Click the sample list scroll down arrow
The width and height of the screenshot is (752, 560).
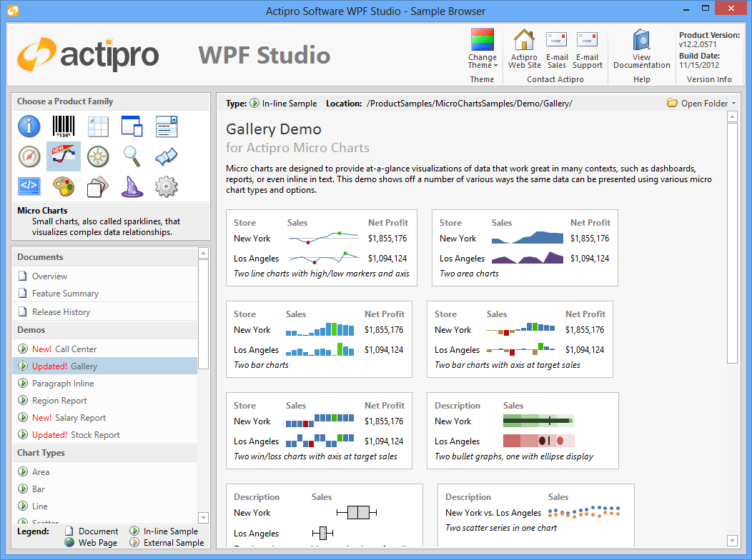(x=203, y=518)
